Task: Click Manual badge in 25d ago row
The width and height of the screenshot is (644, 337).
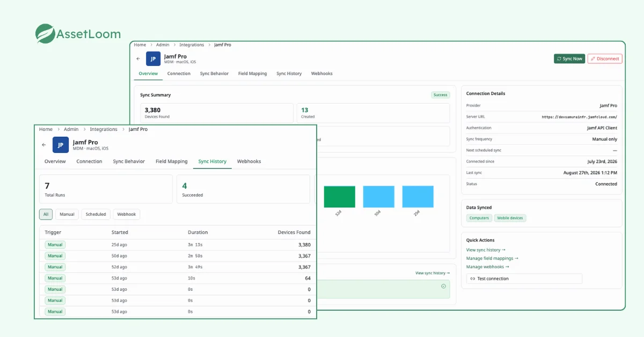Action: click(55, 245)
